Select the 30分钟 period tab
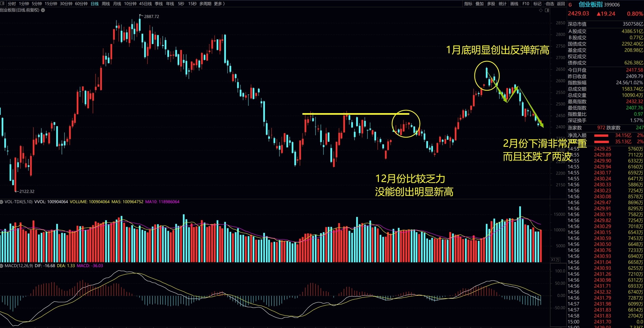644x328 pixels. [x=66, y=4]
